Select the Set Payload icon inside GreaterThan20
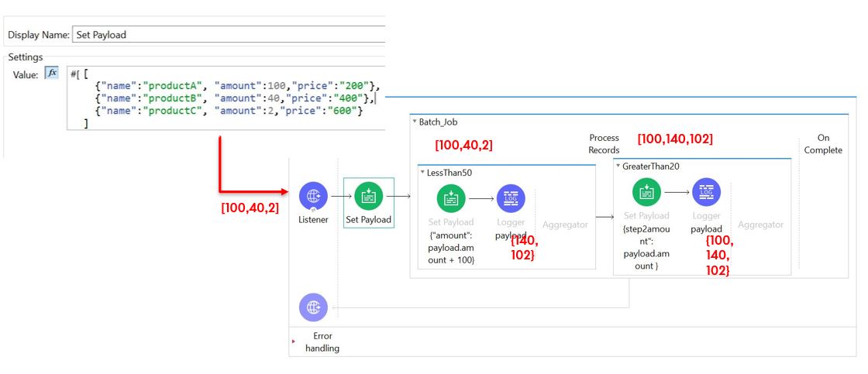Screen dimensions: 868x374 [x=646, y=192]
